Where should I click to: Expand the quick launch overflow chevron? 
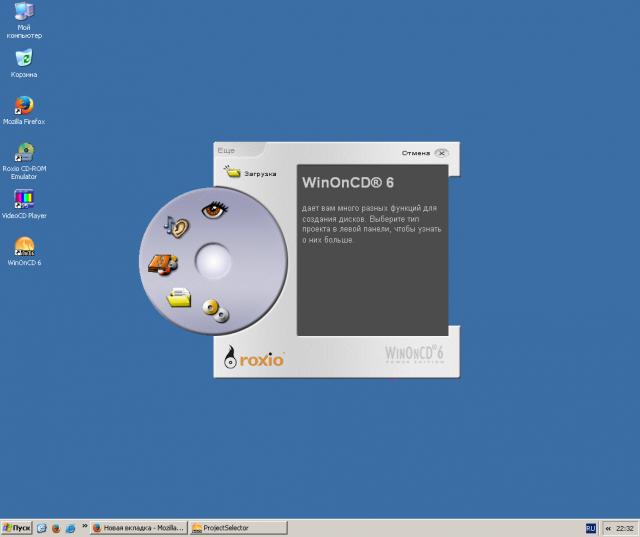point(85,526)
